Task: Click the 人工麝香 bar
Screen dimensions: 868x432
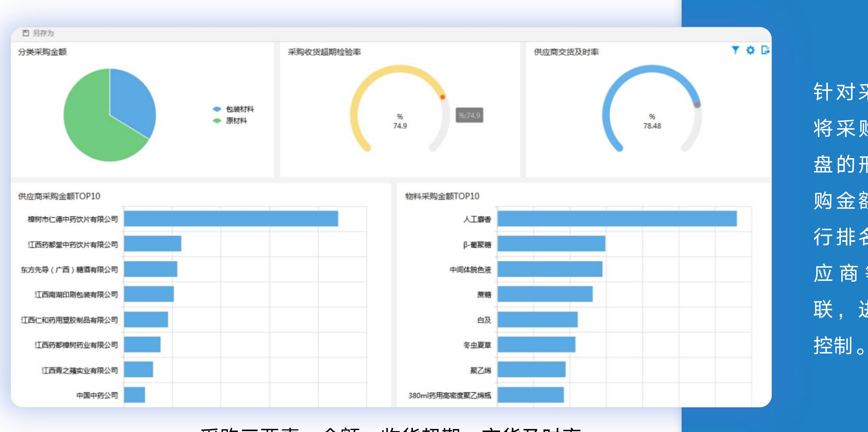Action: 617,219
